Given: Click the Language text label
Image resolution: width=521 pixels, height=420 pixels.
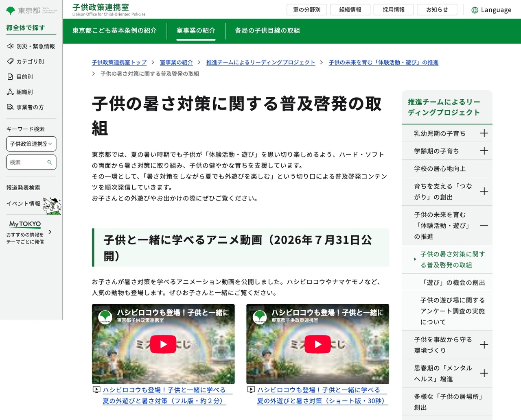Looking at the screenshot, I should (496, 10).
